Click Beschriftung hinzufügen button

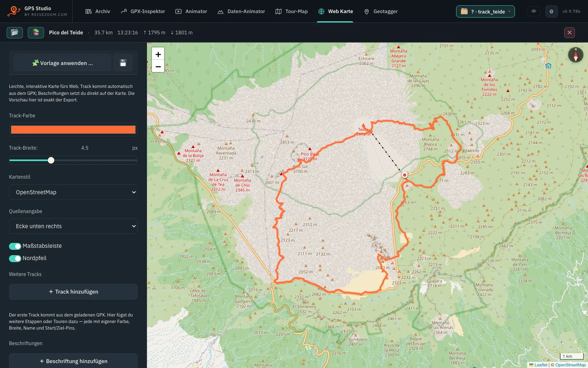(73, 361)
